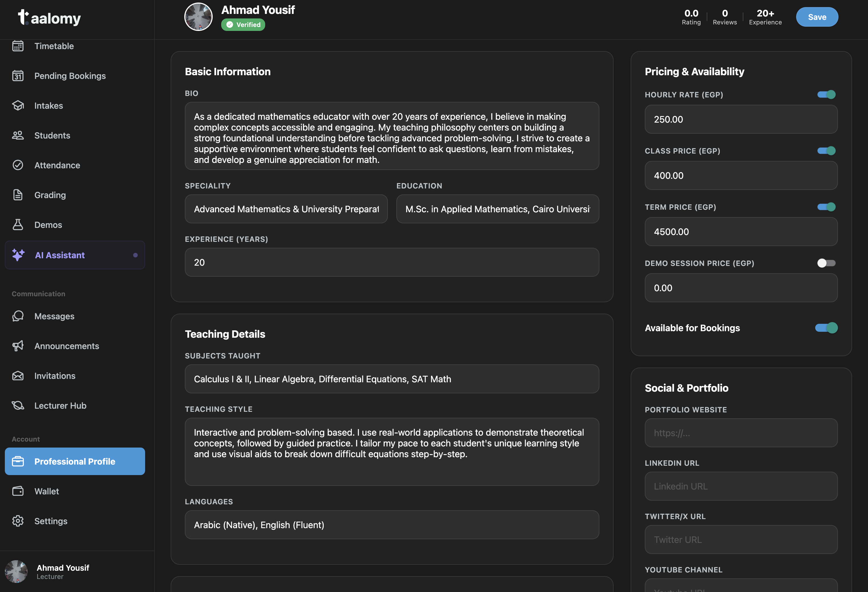Click the Announcements megaphone icon

(x=18, y=346)
